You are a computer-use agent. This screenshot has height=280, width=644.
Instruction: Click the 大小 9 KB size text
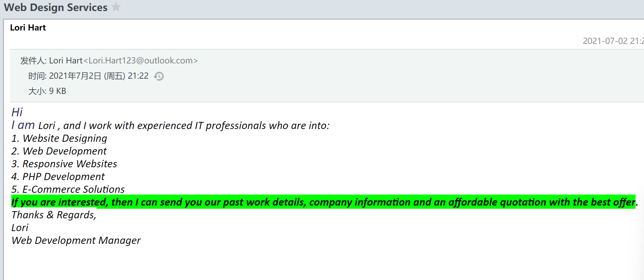[x=47, y=91]
